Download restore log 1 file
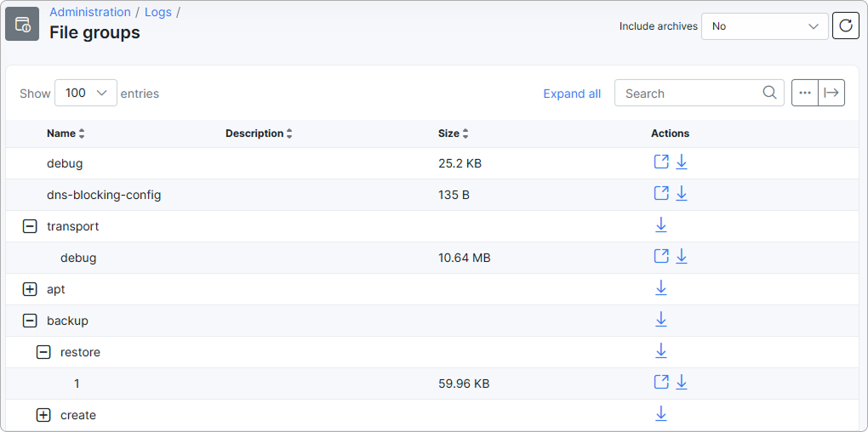868x432 pixels. [682, 383]
